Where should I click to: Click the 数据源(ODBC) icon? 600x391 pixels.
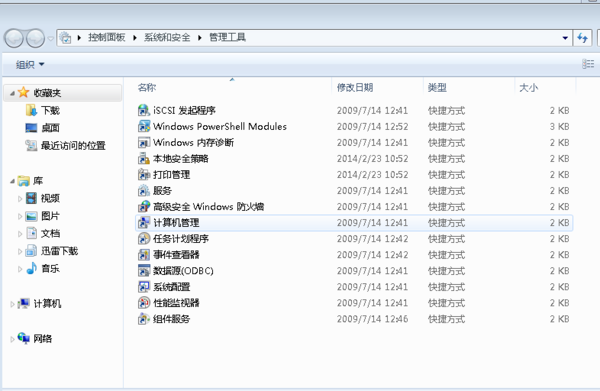pos(143,271)
